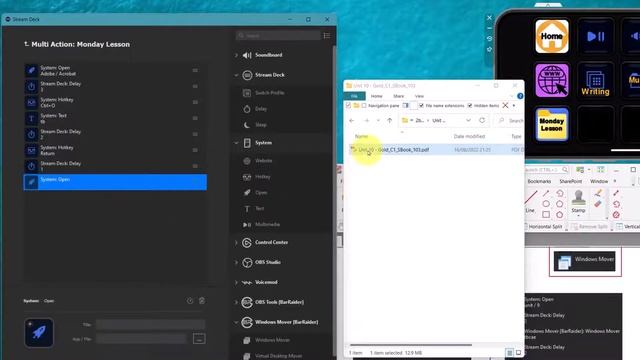Click File Explorer help icon

click(520, 96)
